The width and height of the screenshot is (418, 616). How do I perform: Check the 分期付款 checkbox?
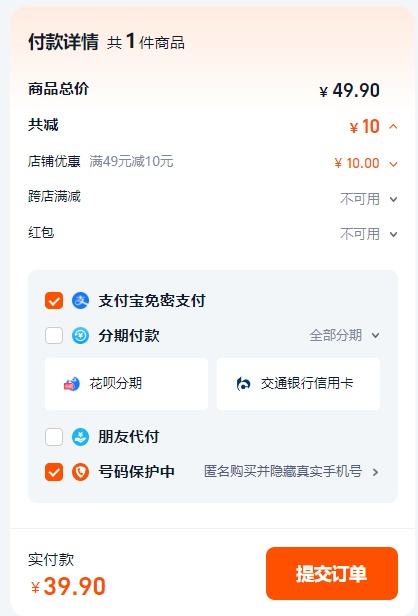54,336
